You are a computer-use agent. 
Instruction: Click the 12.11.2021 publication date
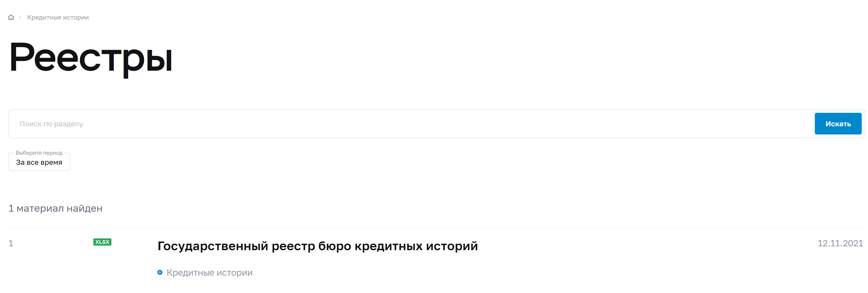click(x=840, y=243)
